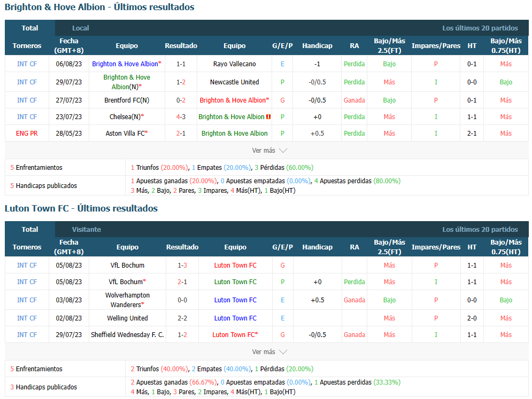Click the red card icon beside Brighton in the Chelsea row
532x399 pixels.
tap(268, 117)
